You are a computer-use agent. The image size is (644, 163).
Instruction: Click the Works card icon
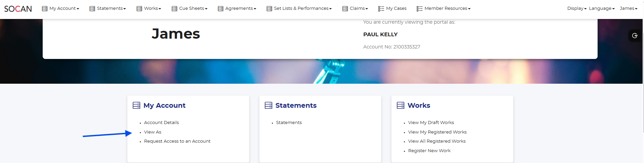[x=401, y=105]
